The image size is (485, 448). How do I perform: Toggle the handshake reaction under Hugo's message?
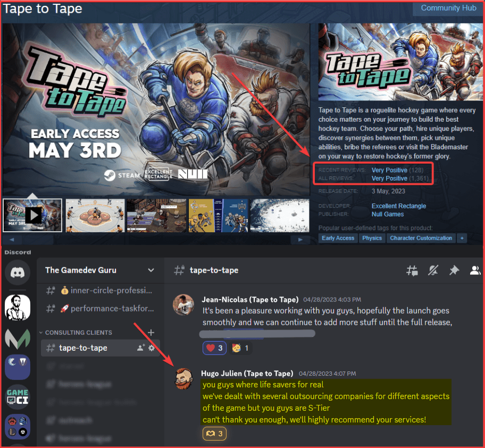tap(214, 434)
